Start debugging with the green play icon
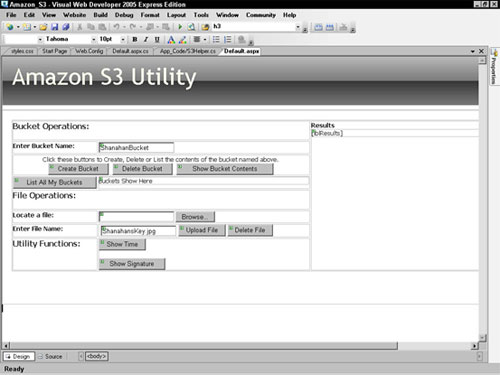The width and height of the screenshot is (500, 375). click(180, 27)
